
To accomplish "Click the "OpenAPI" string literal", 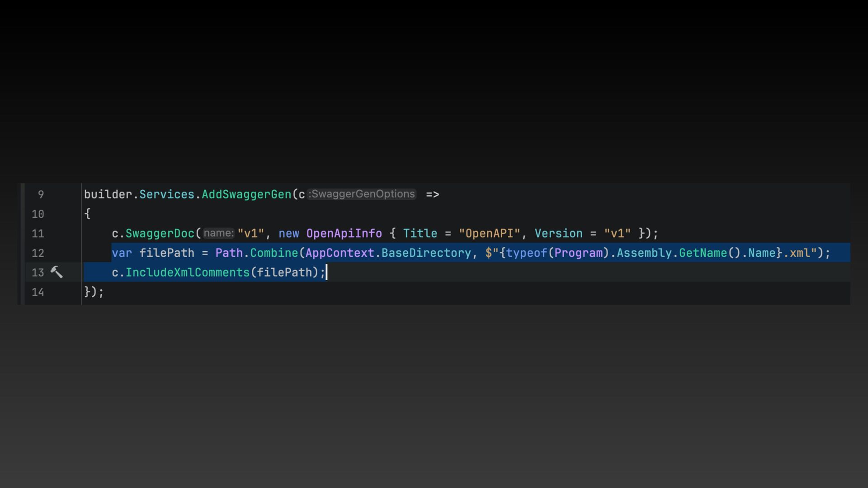I will point(489,234).
